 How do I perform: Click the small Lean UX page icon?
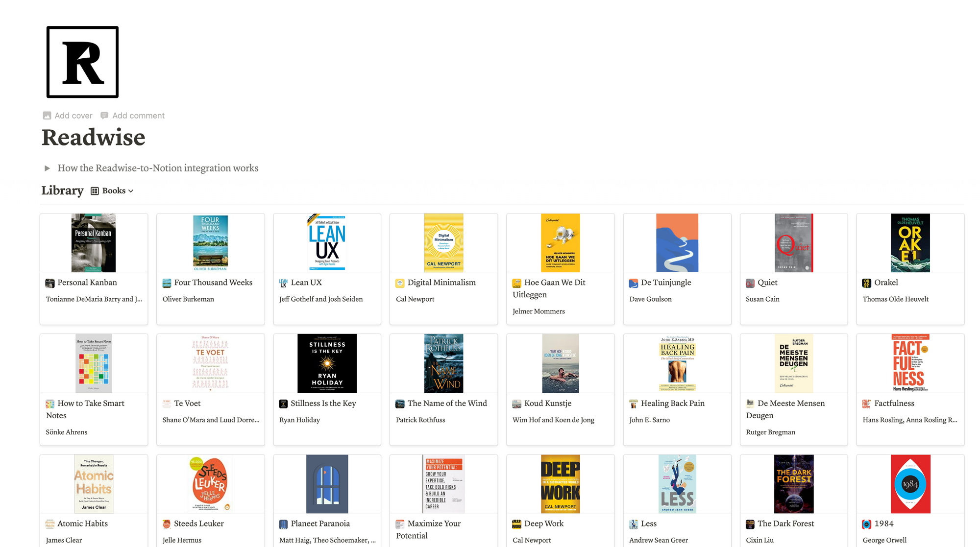click(283, 283)
